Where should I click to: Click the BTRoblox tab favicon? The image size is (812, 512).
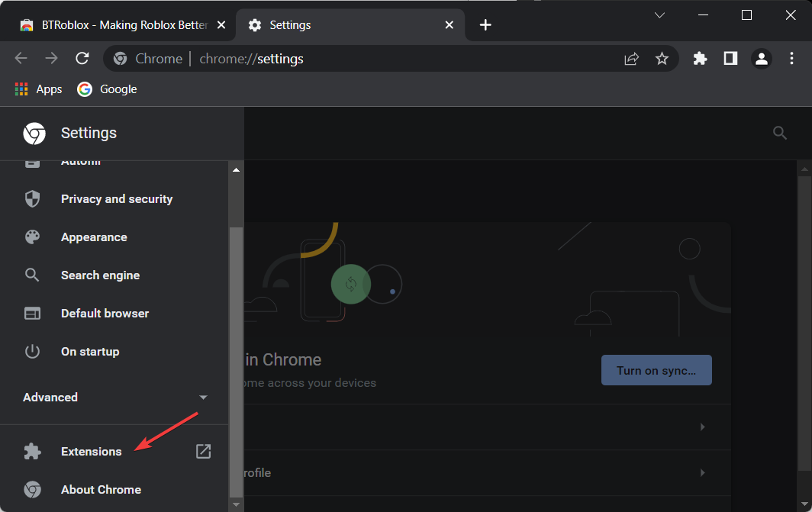[27, 25]
